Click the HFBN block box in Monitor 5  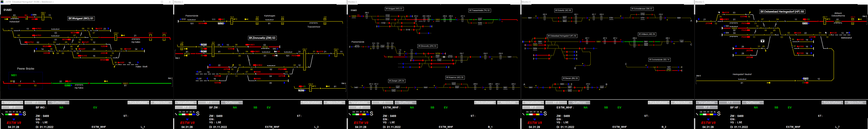click(x=806, y=78)
